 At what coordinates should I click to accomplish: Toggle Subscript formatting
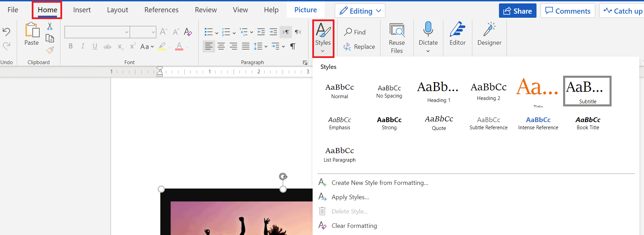pos(120,47)
